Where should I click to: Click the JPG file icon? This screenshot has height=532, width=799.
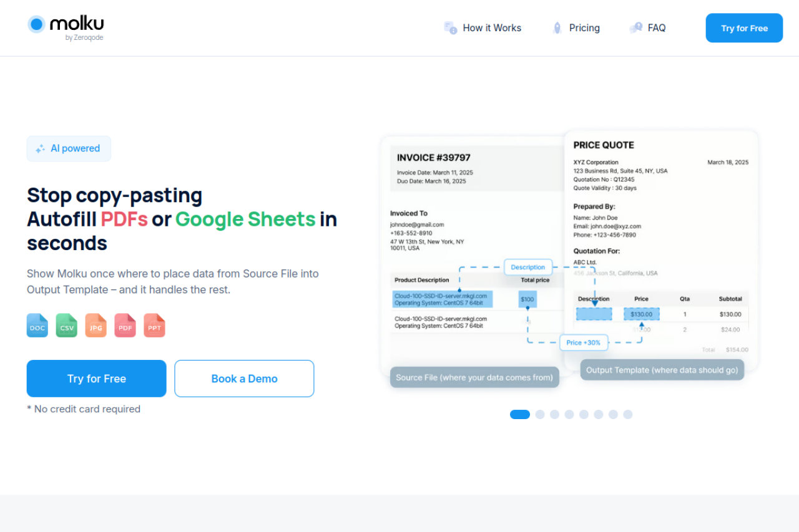(x=96, y=326)
